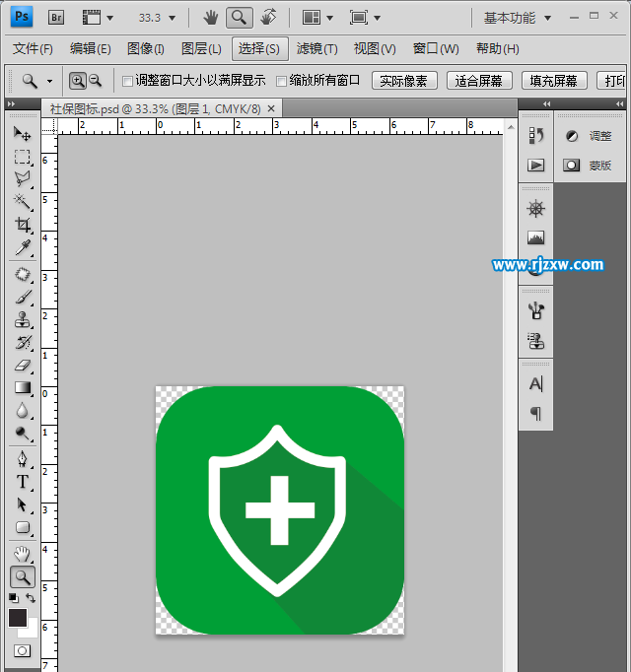Viewport: 631px width, 672px height.
Task: Open the 图层(L) menu
Action: 201,48
